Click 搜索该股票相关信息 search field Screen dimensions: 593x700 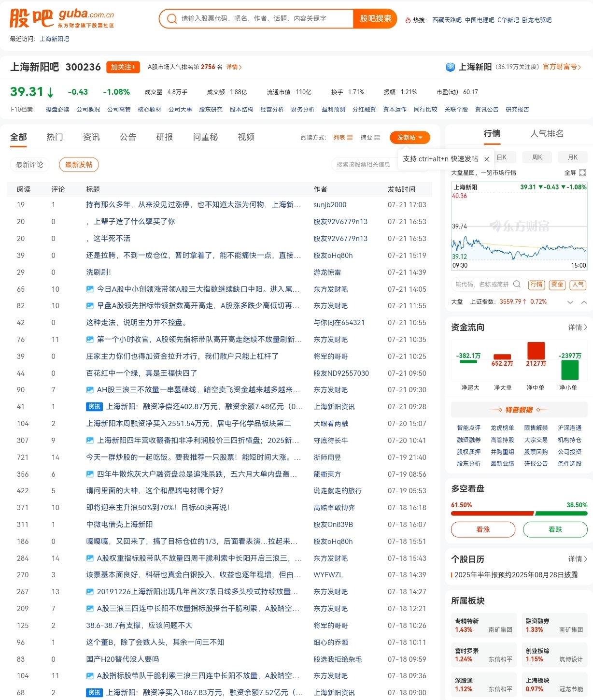coord(364,165)
